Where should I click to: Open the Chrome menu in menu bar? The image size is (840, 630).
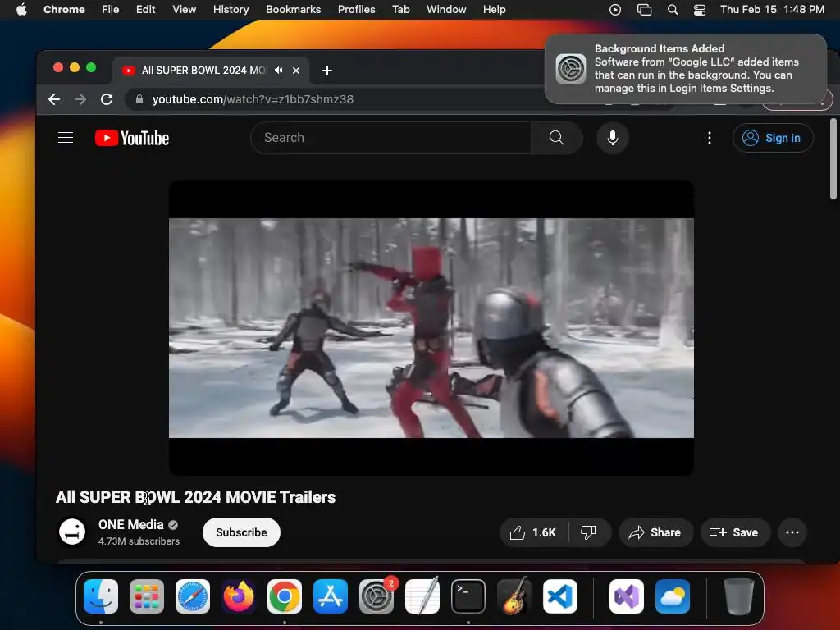(64, 9)
